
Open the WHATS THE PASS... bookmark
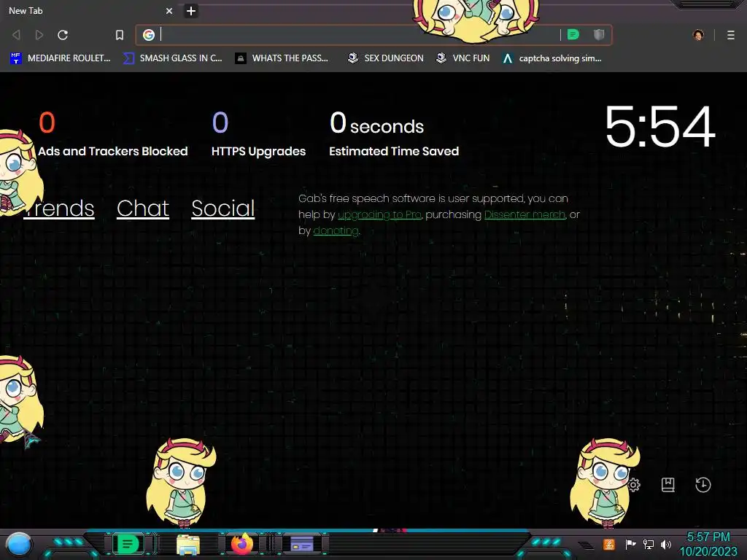[282, 58]
